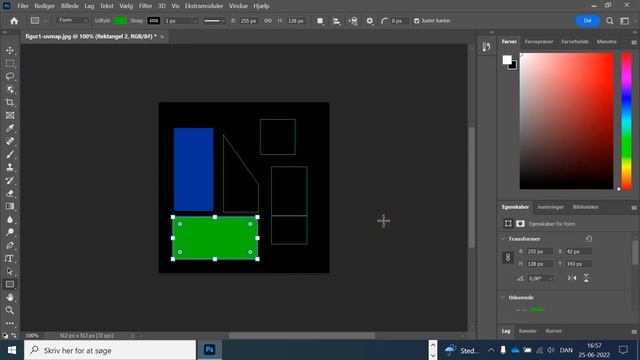Select the Eraser tool

(10, 193)
